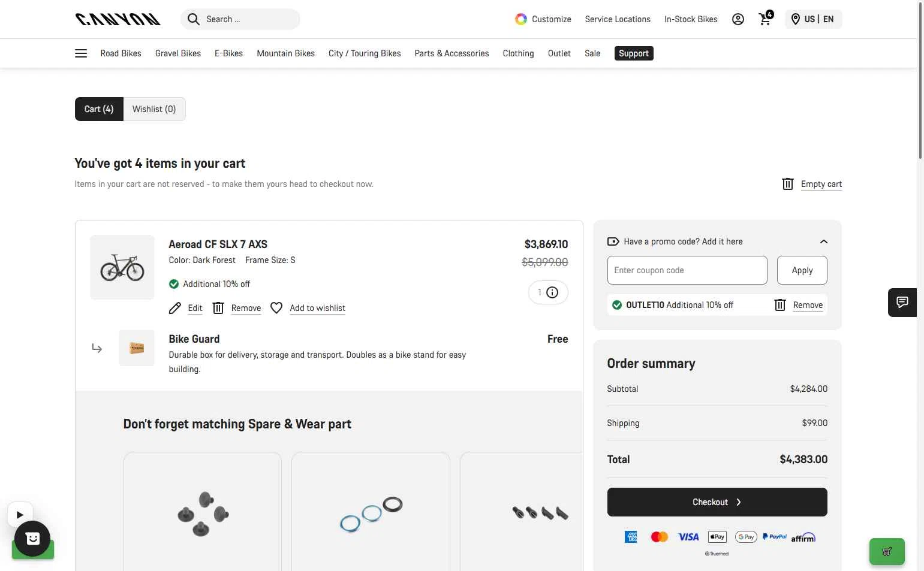The height and width of the screenshot is (571, 924).
Task: Open the Outlet menu
Action: (x=559, y=53)
